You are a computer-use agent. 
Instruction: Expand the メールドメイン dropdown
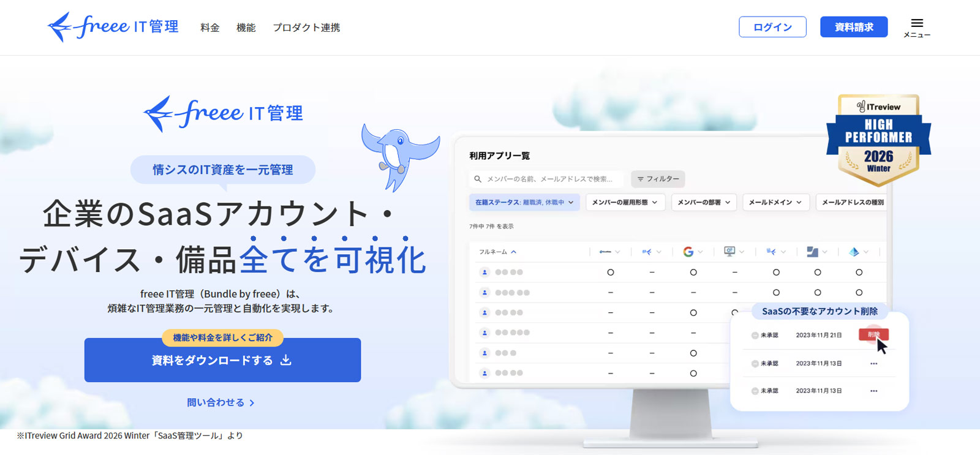(x=776, y=202)
